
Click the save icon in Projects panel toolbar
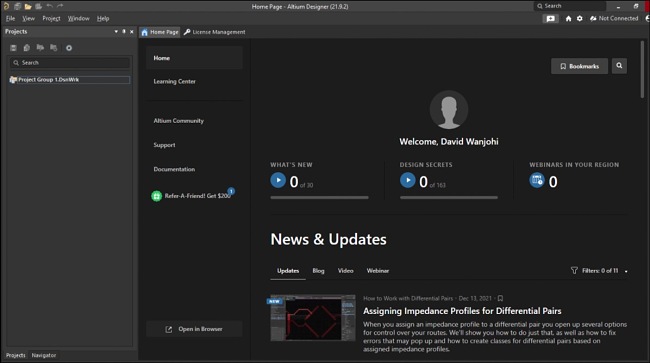13,48
